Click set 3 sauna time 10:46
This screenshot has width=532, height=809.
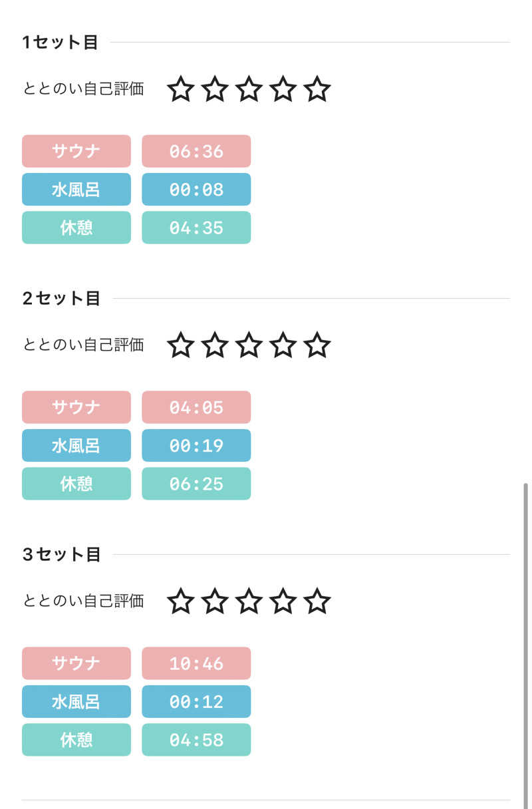tap(196, 663)
